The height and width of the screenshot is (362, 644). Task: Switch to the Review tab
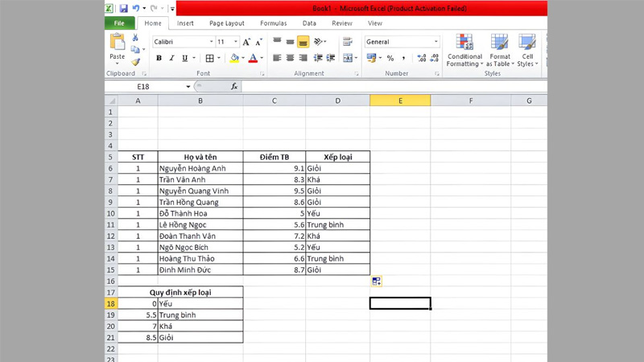[x=342, y=23]
